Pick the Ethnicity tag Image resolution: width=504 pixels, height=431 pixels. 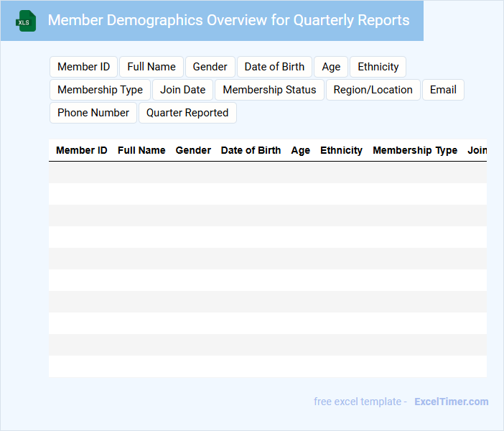pyautogui.click(x=378, y=67)
